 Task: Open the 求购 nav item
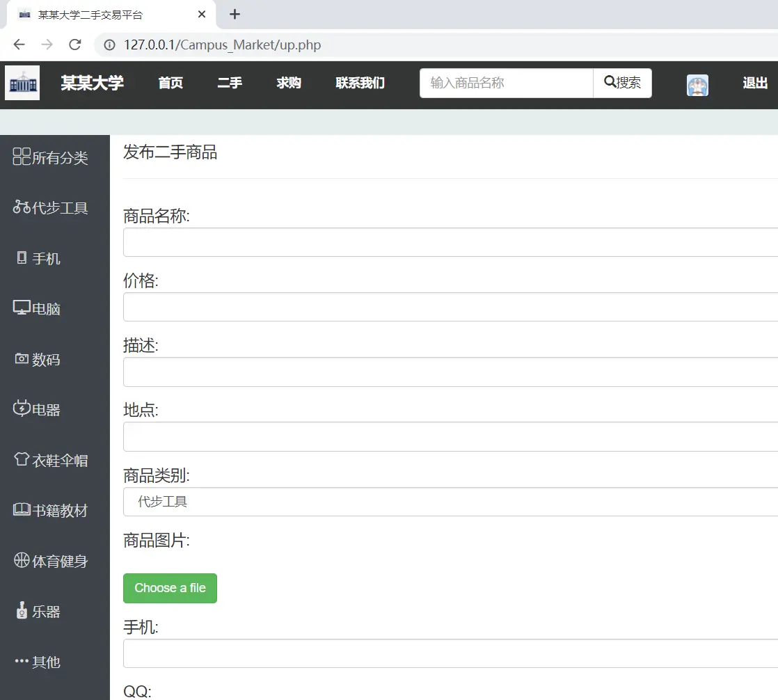[x=289, y=83]
